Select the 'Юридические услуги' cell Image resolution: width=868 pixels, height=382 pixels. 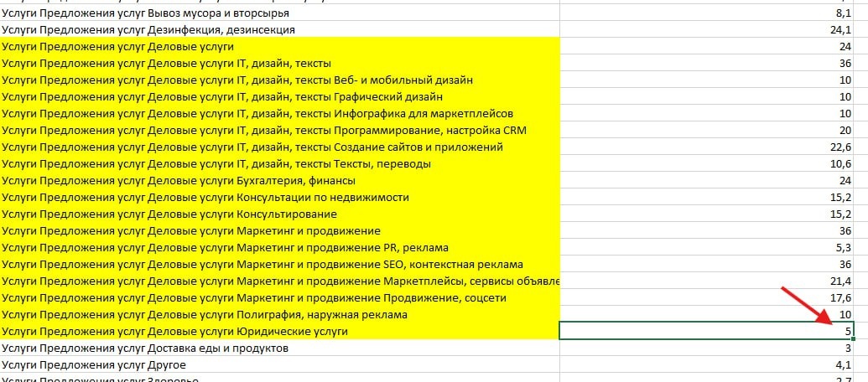(279, 331)
